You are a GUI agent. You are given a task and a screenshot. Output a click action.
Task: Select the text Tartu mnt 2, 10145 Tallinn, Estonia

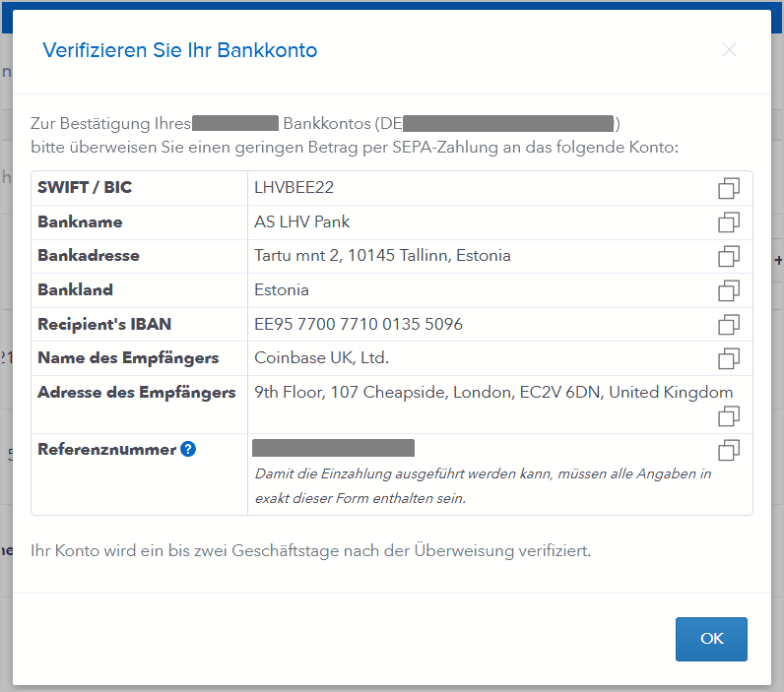point(382,256)
